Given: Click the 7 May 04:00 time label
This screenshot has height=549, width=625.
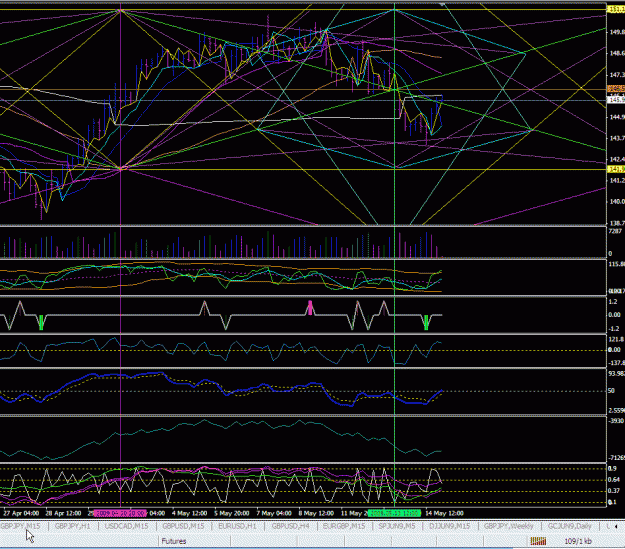Looking at the screenshot, I should [x=274, y=513].
